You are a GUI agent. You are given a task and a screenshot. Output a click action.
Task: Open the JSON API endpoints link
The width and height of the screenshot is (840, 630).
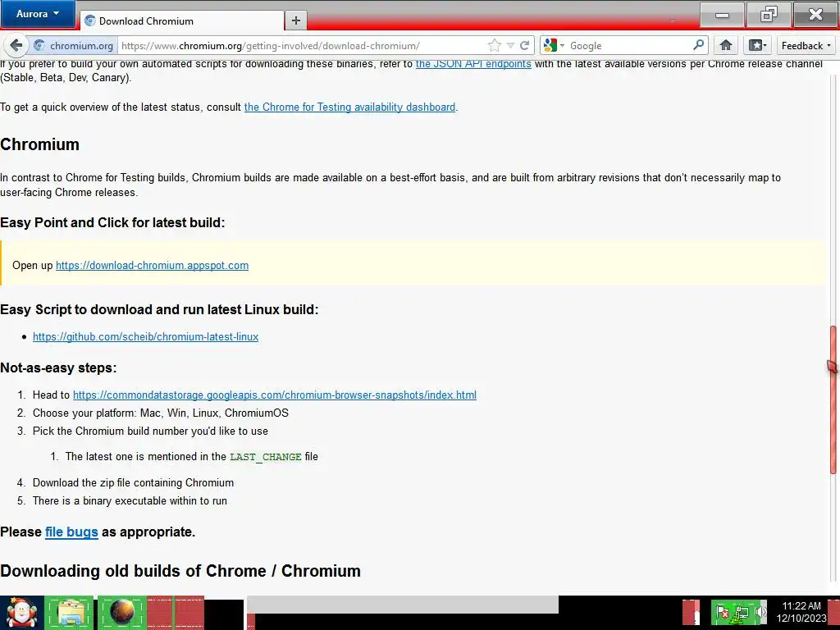pos(473,64)
